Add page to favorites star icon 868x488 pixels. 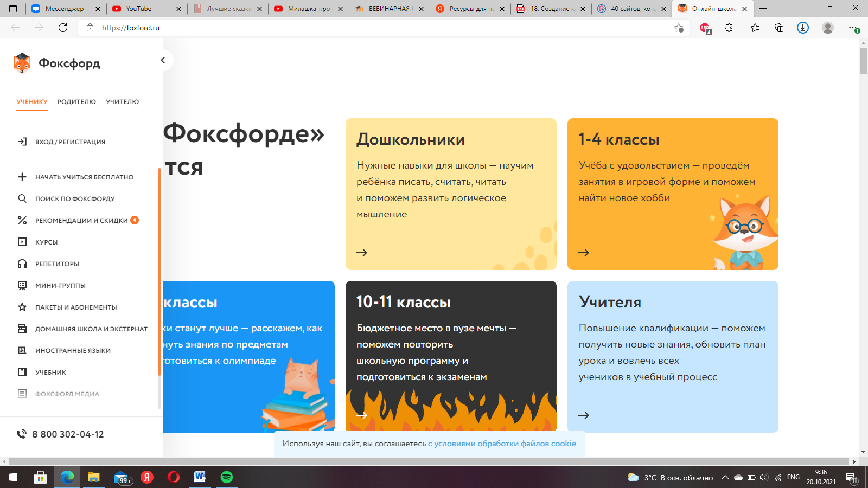point(679,28)
